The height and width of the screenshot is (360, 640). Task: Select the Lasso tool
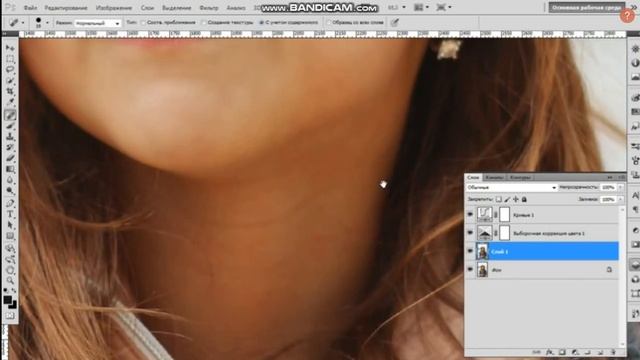pos(10,69)
